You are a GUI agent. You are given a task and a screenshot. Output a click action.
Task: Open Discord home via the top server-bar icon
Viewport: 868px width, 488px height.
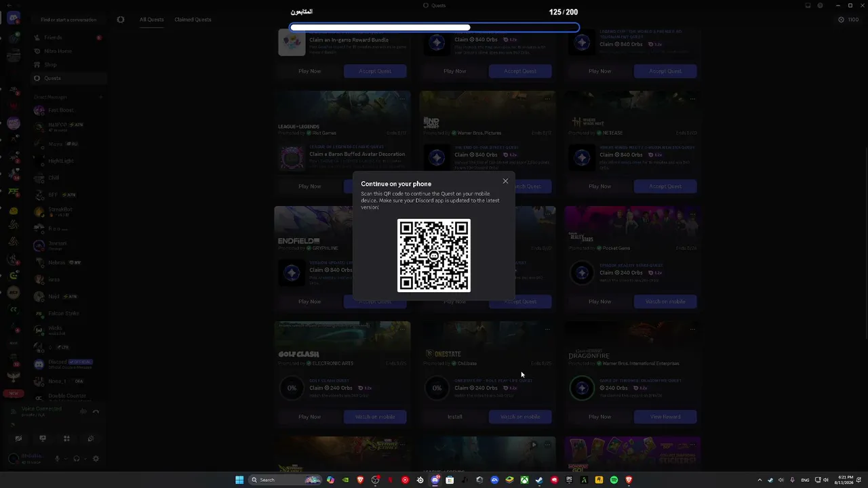coord(13,18)
